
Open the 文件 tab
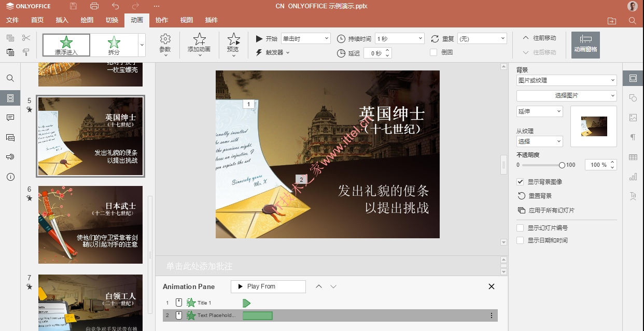pyautogui.click(x=12, y=20)
